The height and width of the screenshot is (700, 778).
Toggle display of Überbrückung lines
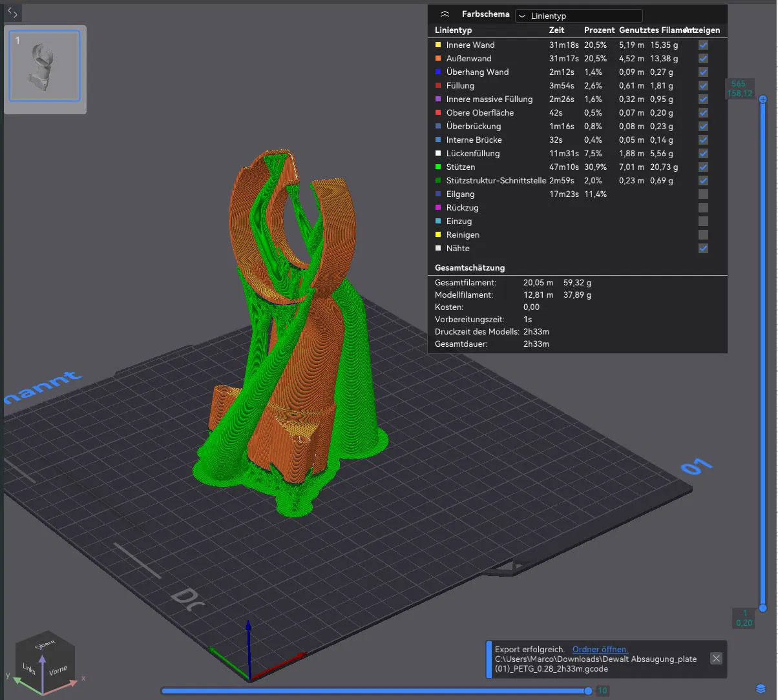pyautogui.click(x=703, y=127)
